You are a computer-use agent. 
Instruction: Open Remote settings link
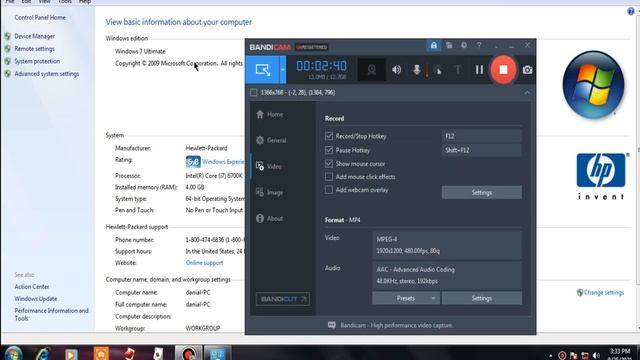coord(34,49)
